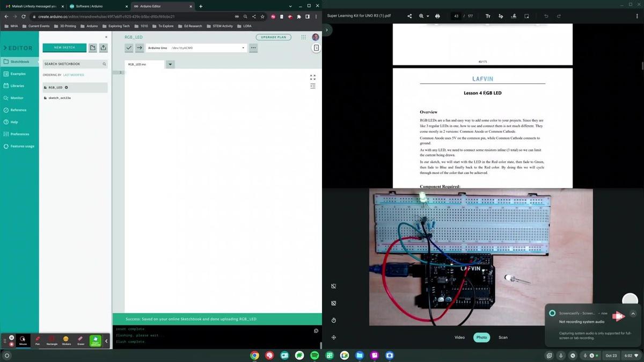Screen dimensions: 644x362
Task: Select the RGB_LED.ino file tab
Action: pyautogui.click(x=145, y=64)
